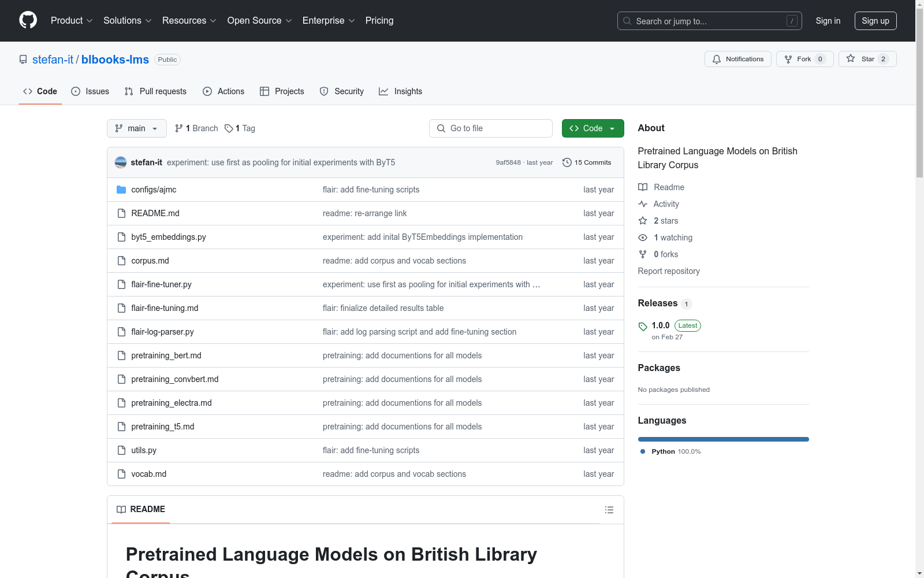The width and height of the screenshot is (924, 578).
Task: Click the pulse icon next to Activity
Action: [x=643, y=204]
